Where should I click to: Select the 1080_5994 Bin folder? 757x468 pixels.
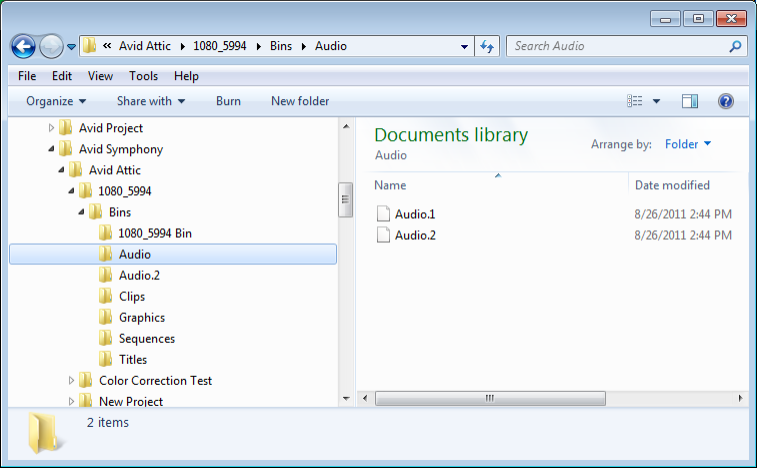tap(155, 233)
